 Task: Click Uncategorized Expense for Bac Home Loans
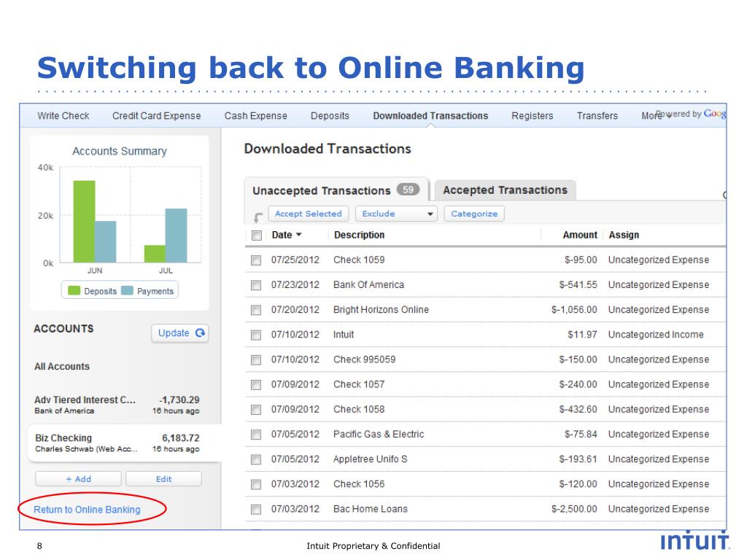pyautogui.click(x=659, y=509)
